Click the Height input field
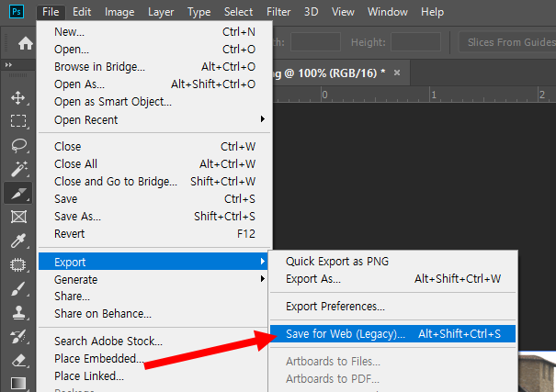 pyautogui.click(x=415, y=42)
